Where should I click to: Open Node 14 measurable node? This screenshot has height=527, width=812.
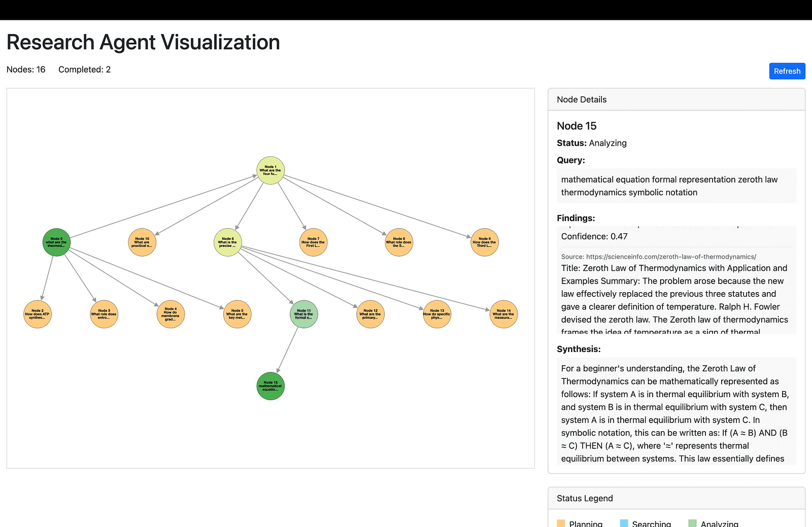(504, 314)
